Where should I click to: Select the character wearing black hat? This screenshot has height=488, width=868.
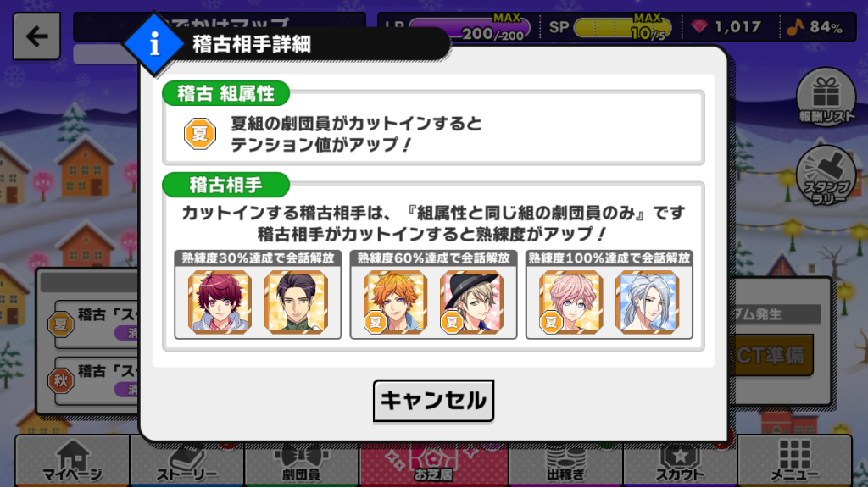point(471,302)
